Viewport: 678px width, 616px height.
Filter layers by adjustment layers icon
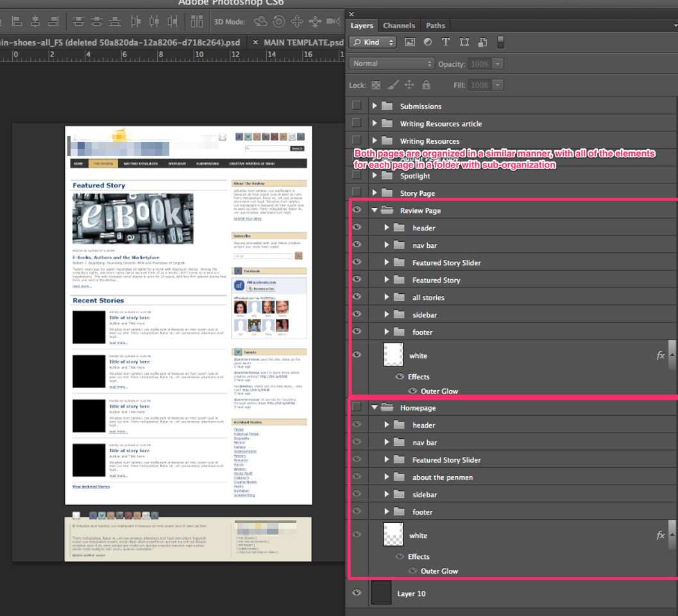[428, 42]
